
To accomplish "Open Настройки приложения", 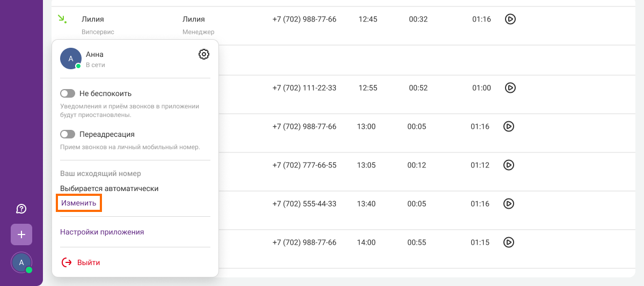I will pyautogui.click(x=102, y=232).
